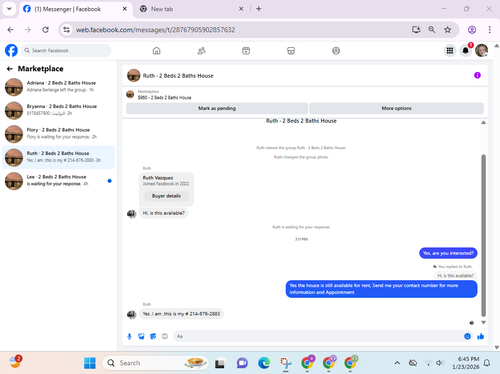Viewport: 500px width, 374px height.
Task: Open the Adriana - 2 Beds 2 Baths House chat
Action: 58,87
